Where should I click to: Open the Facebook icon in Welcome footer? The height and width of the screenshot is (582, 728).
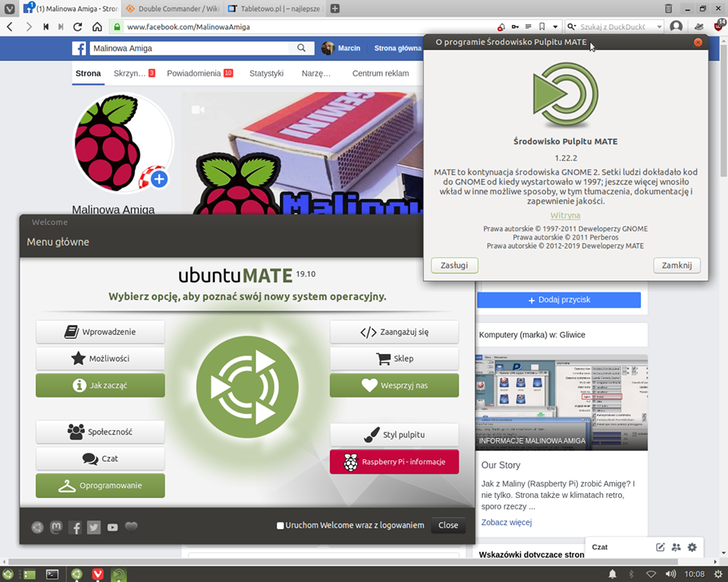tap(75, 527)
